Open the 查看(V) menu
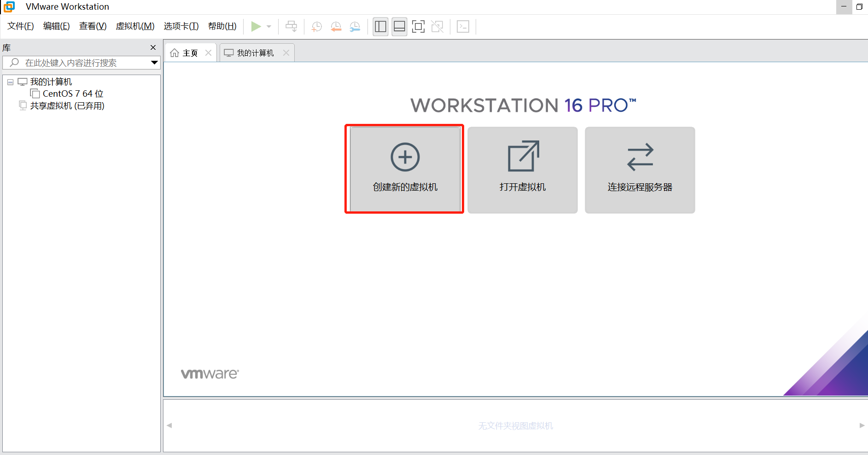 point(93,26)
